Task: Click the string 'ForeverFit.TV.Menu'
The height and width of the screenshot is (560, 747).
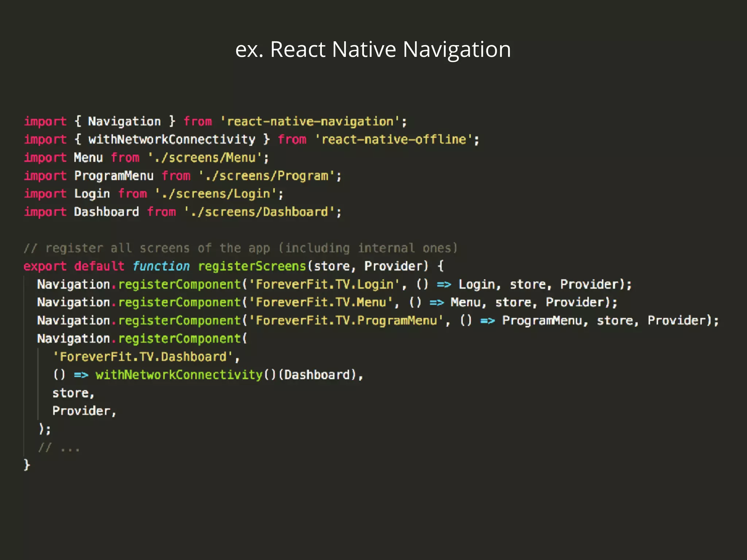Action: (321, 302)
